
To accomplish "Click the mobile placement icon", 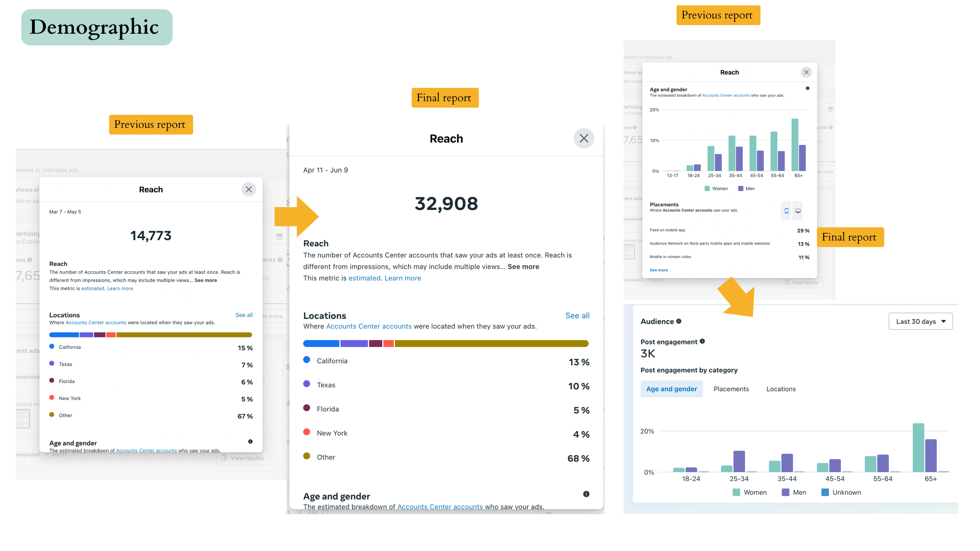I will [786, 211].
